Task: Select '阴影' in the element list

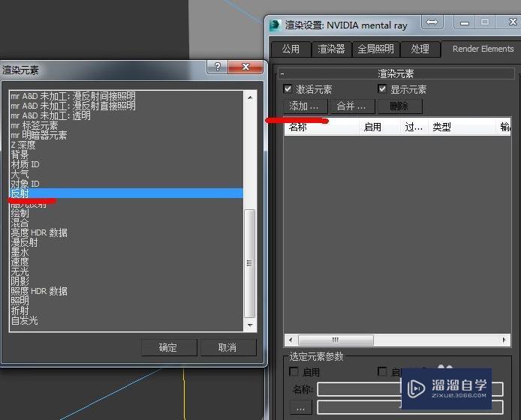Action: (126, 281)
